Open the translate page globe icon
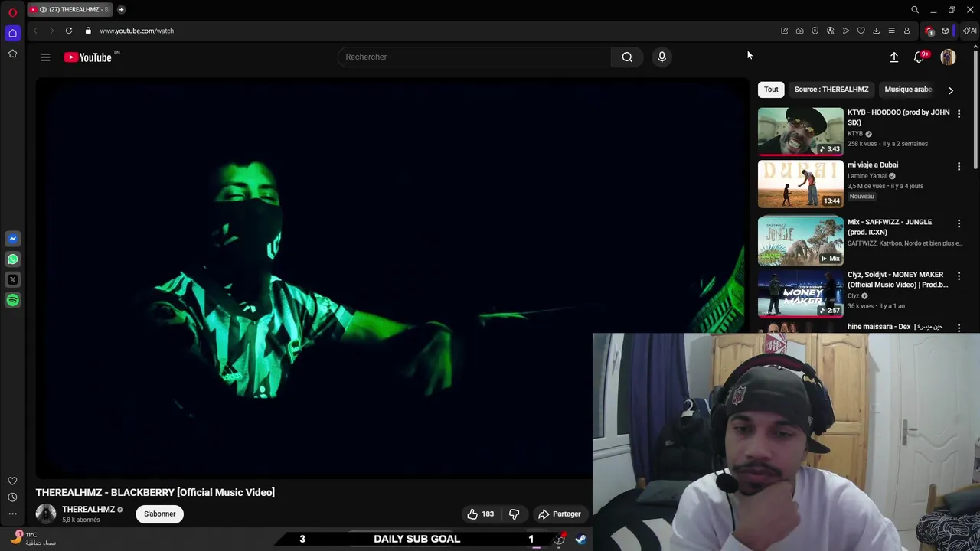The width and height of the screenshot is (980, 551). click(830, 31)
